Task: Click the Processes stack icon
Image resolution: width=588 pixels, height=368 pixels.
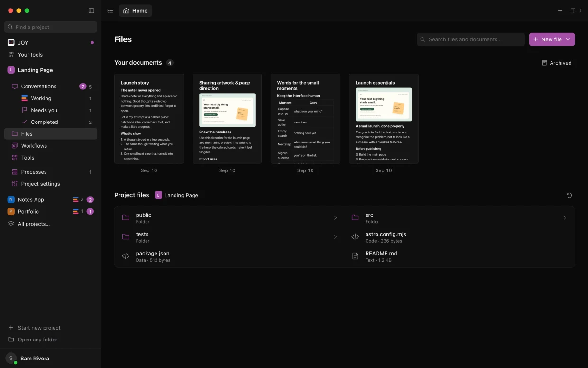Action: click(x=15, y=172)
